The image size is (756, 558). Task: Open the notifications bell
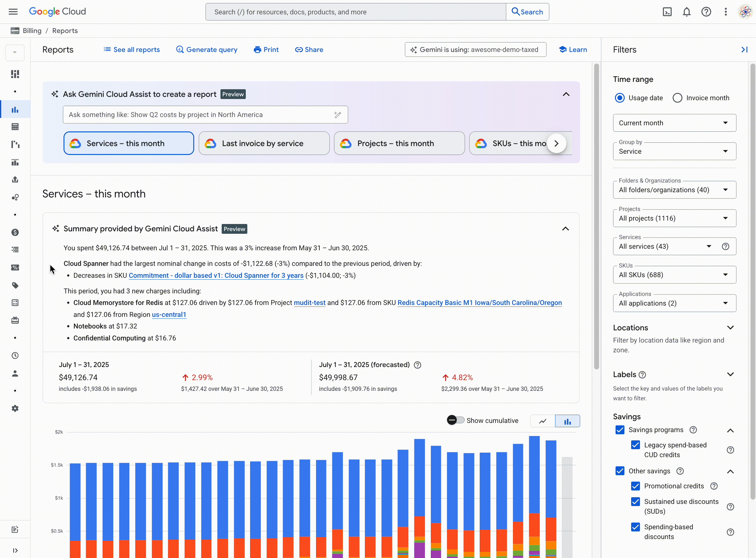(686, 12)
